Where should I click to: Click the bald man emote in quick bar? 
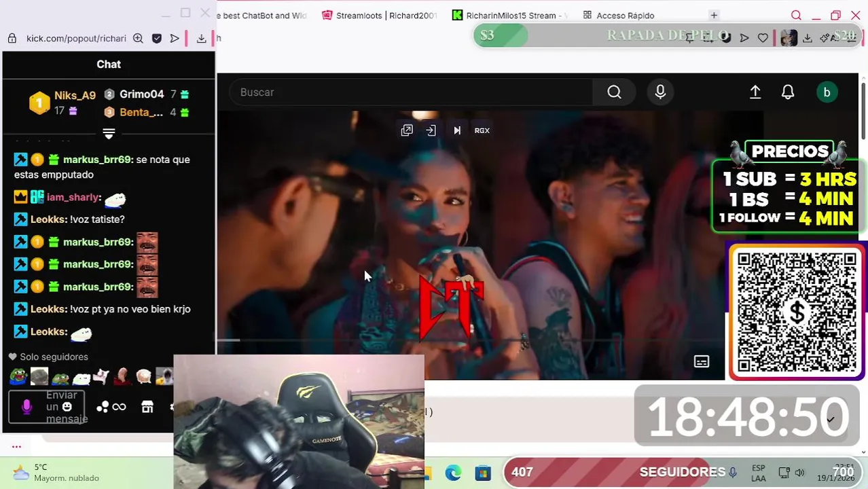coord(123,376)
